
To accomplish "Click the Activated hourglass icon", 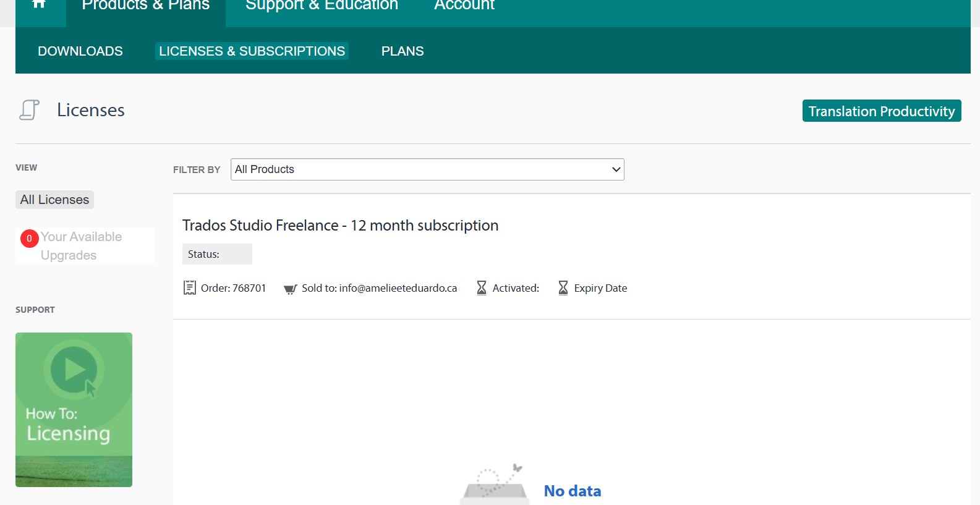I will point(482,288).
